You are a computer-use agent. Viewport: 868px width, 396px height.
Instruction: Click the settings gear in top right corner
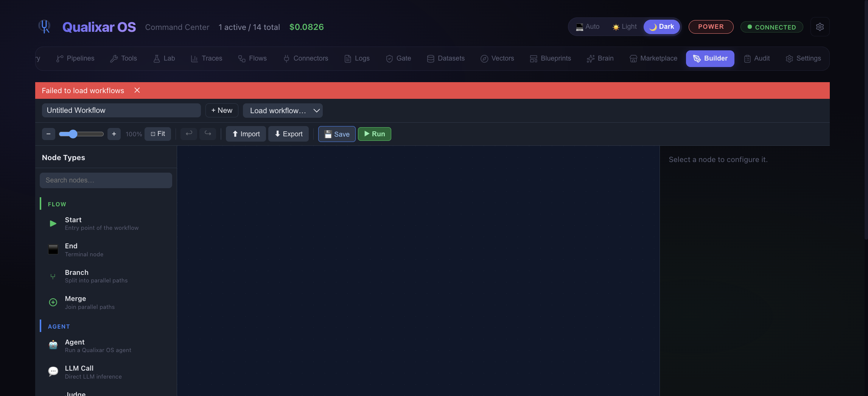pyautogui.click(x=820, y=27)
